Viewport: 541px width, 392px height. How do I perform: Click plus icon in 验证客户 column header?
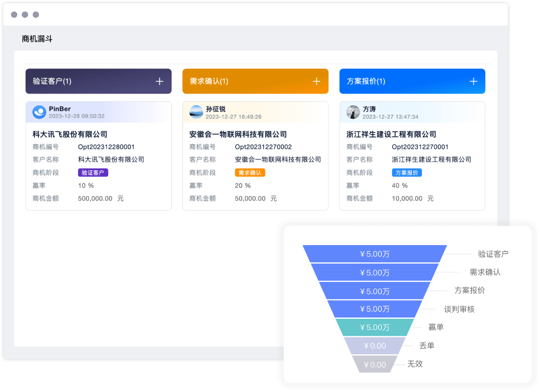click(159, 82)
